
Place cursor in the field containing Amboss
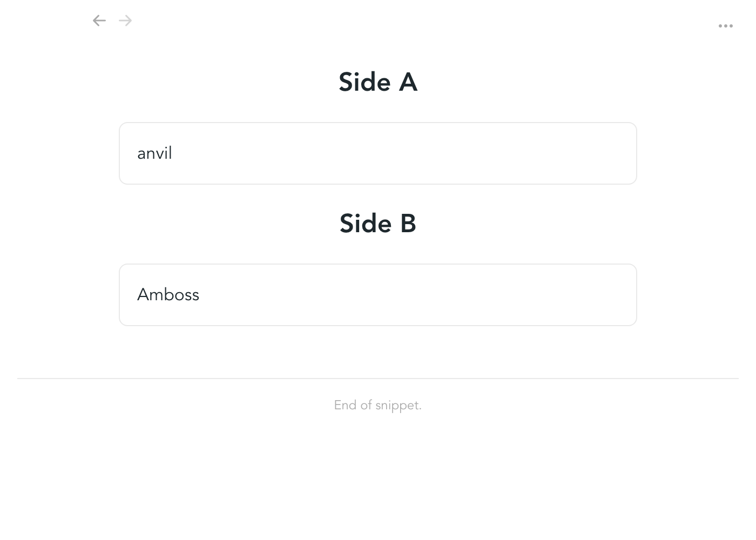(x=378, y=295)
